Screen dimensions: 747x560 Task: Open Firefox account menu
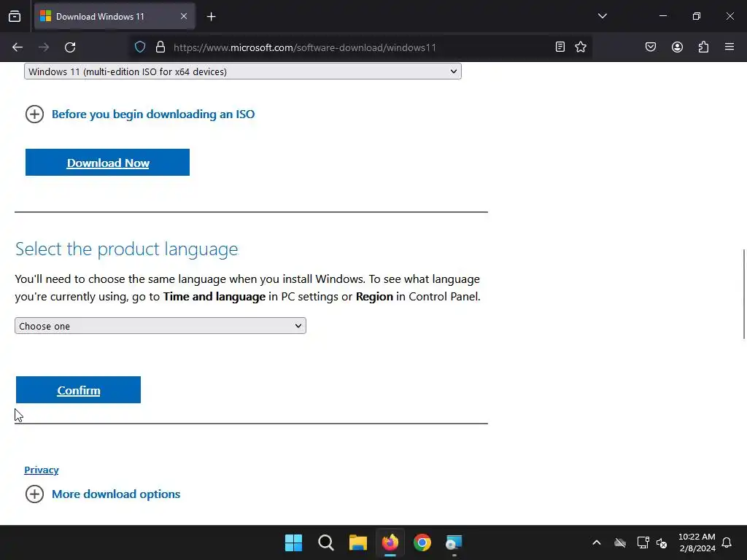coord(677,47)
